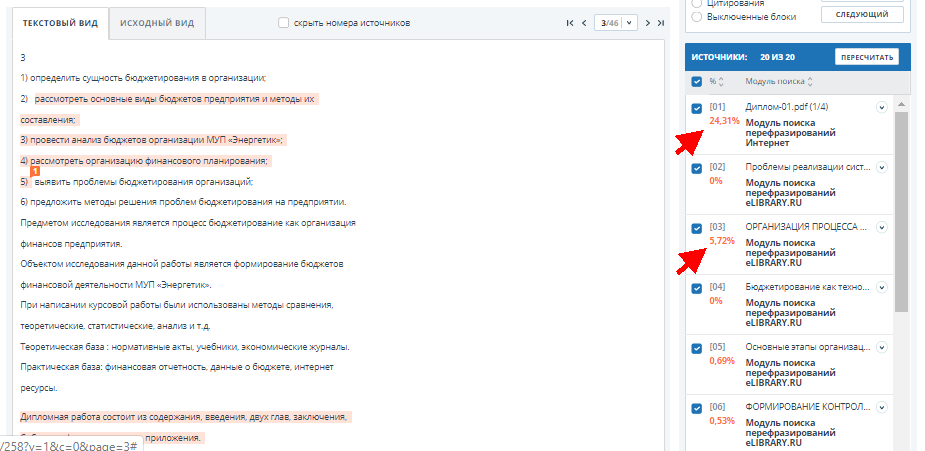The height and width of the screenshot is (451, 925).
Task: Toggle select-all sources checkbox in header
Action: click(x=697, y=82)
